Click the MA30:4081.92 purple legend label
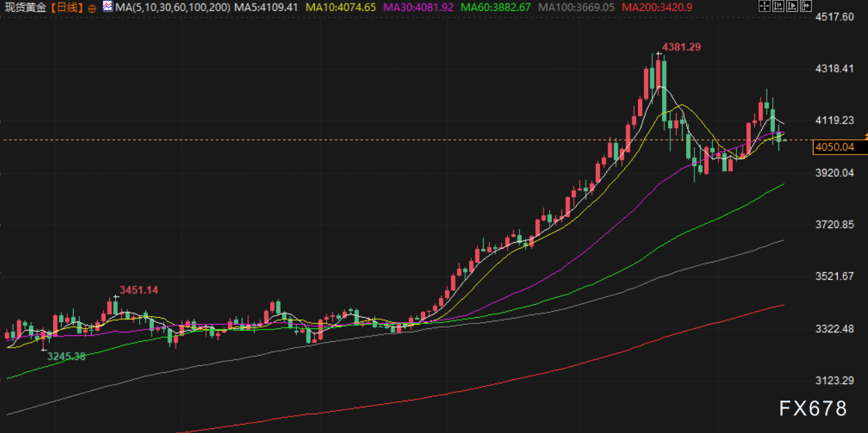Image resolution: width=868 pixels, height=433 pixels. [x=417, y=8]
